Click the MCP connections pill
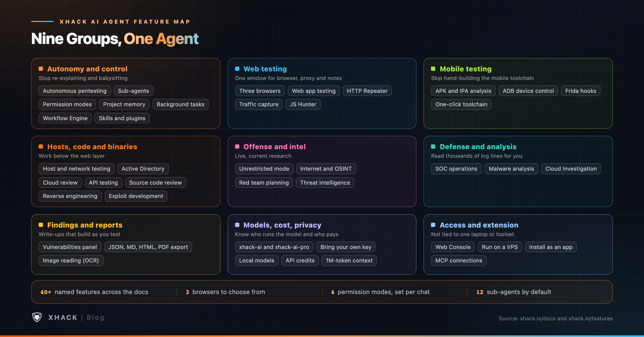Viewport: 644px width, 337px height. click(x=459, y=260)
